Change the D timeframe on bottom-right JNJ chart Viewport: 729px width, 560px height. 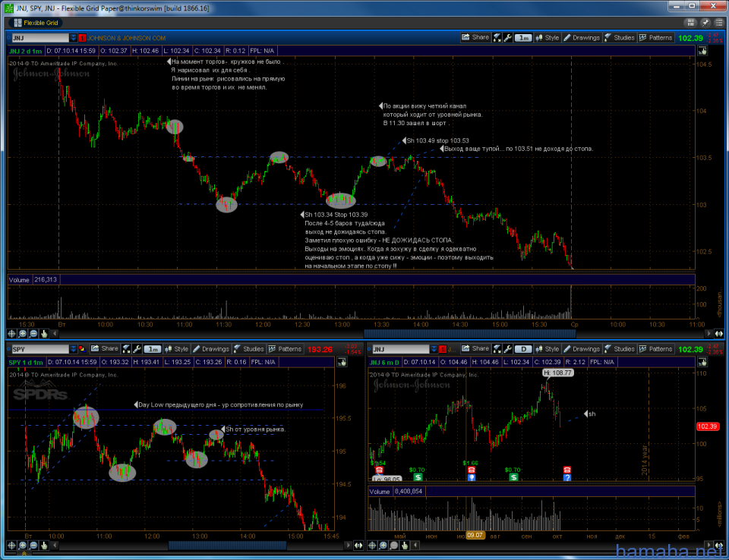(523, 349)
